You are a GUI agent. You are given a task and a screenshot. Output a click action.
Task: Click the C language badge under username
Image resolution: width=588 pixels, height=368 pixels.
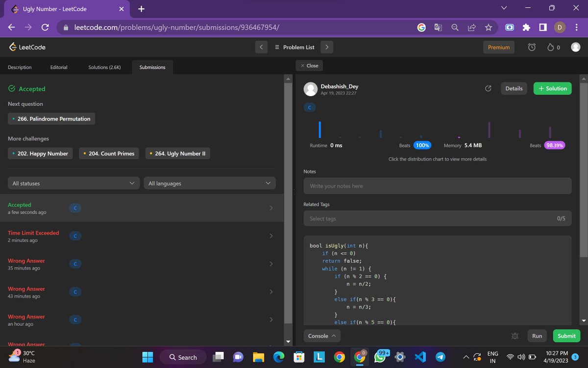pos(310,107)
